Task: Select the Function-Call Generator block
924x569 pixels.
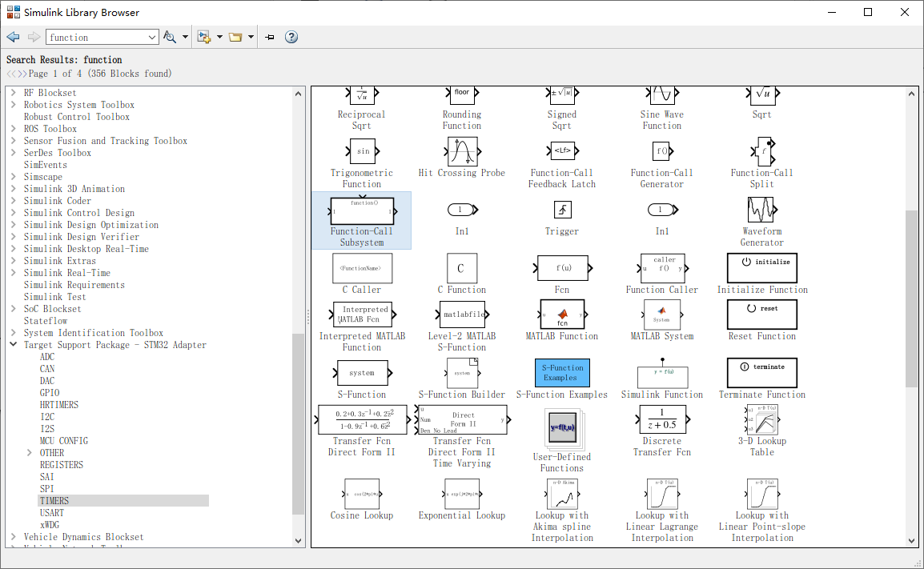Action: (661, 151)
